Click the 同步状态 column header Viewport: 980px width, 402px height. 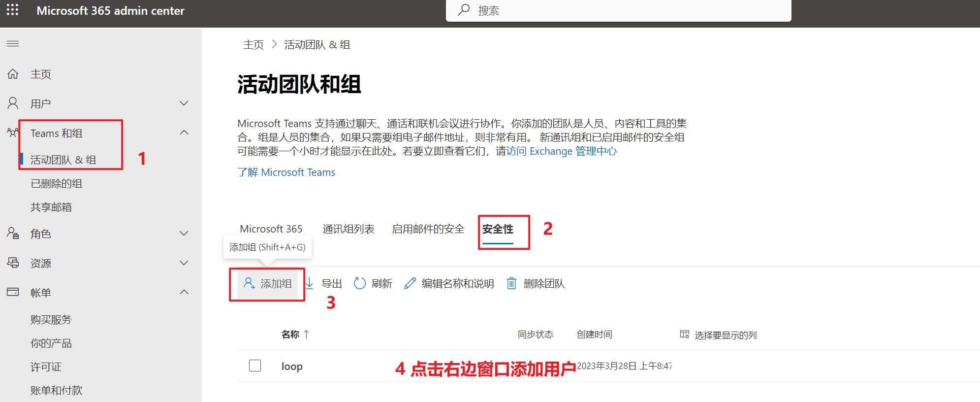pyautogui.click(x=536, y=335)
